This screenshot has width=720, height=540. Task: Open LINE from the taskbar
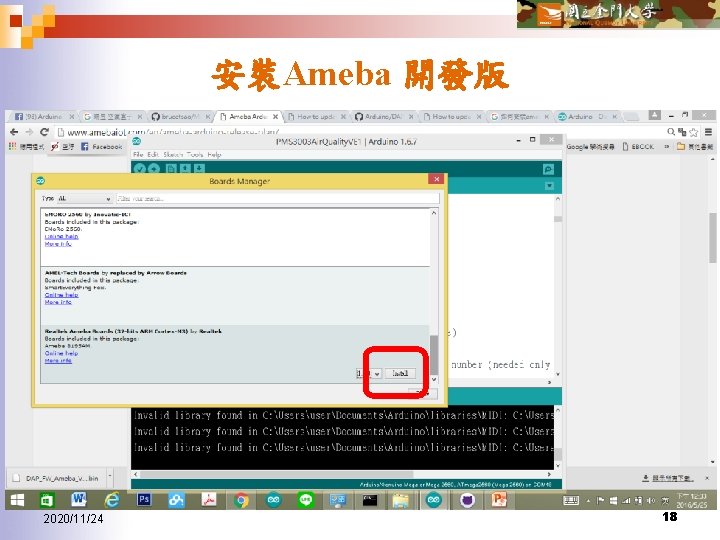[x=306, y=500]
